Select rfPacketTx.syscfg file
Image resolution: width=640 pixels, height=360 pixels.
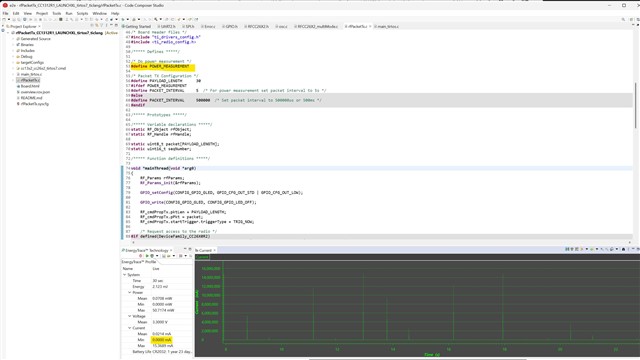tap(34, 104)
